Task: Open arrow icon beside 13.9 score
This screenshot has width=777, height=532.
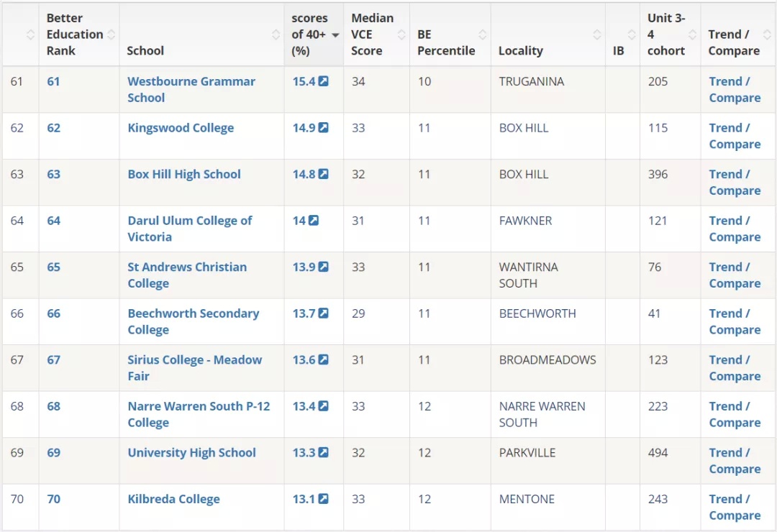Action: pos(323,267)
